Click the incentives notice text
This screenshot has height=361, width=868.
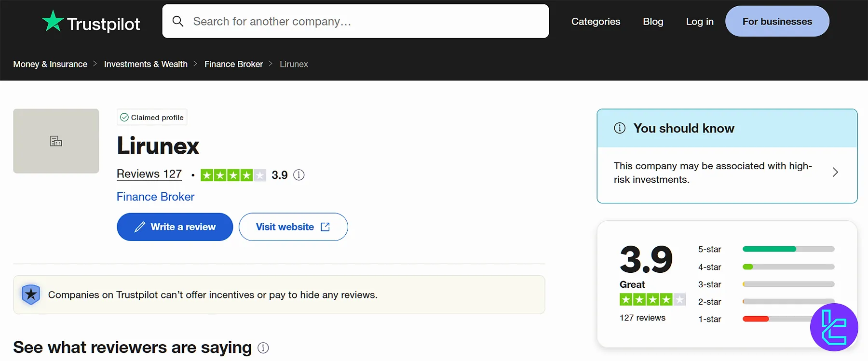(x=213, y=294)
